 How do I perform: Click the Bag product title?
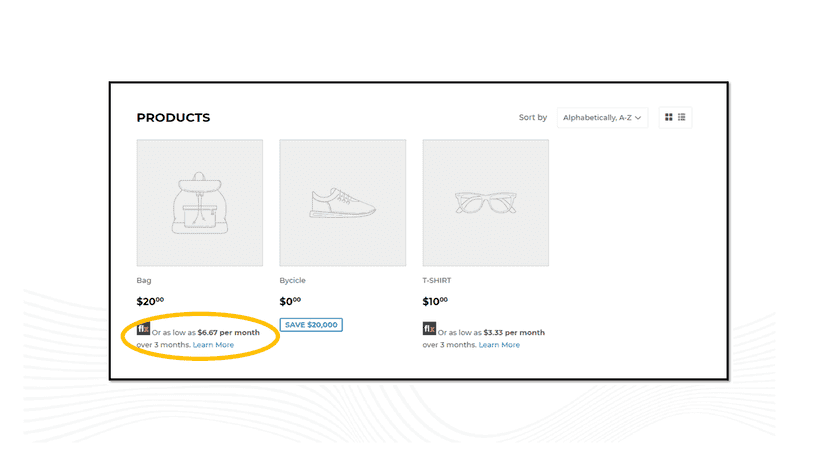click(x=144, y=281)
